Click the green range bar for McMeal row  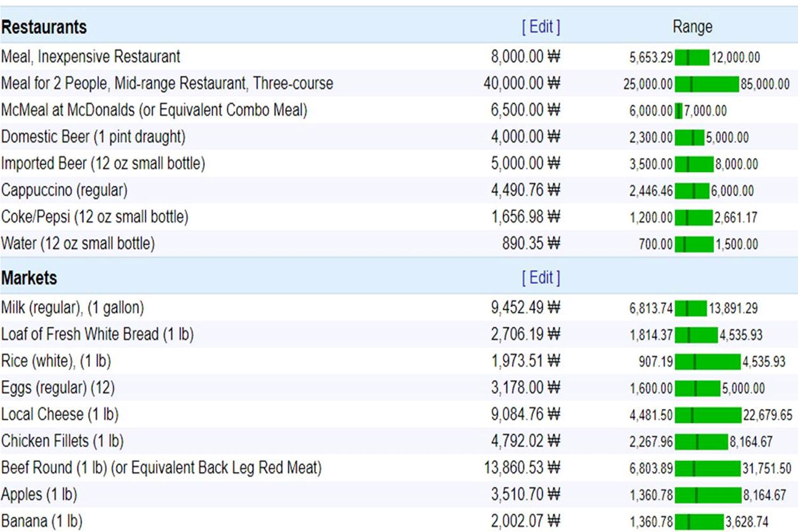[x=679, y=111]
